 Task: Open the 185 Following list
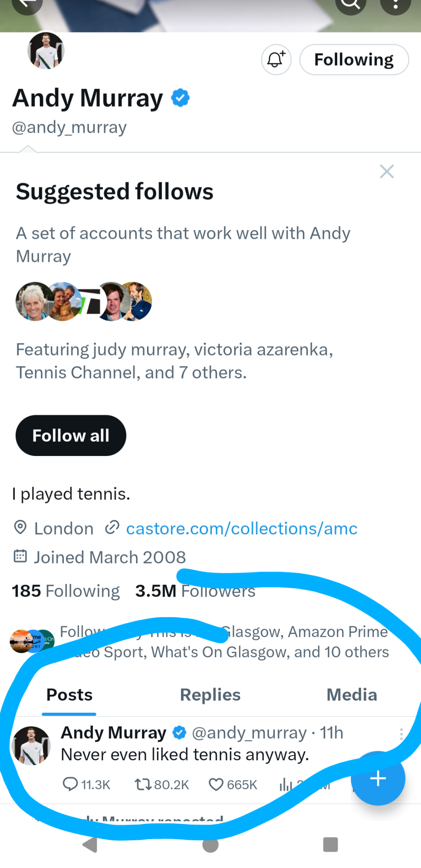coord(66,591)
